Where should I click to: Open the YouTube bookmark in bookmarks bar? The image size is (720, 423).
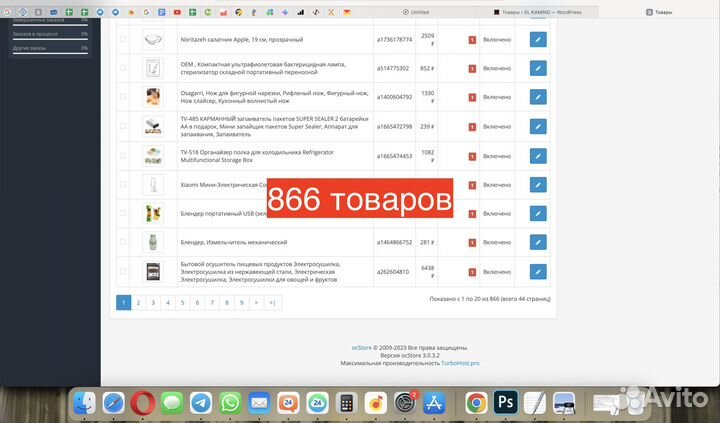click(177, 12)
